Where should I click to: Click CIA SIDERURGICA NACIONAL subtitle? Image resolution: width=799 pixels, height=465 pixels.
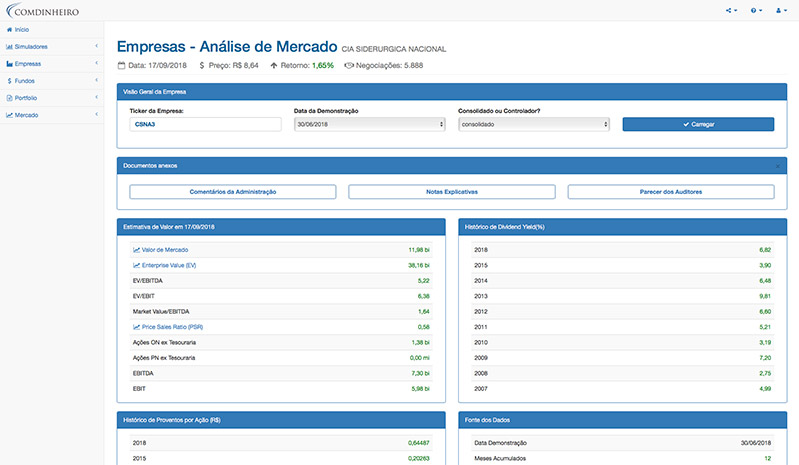(x=394, y=49)
